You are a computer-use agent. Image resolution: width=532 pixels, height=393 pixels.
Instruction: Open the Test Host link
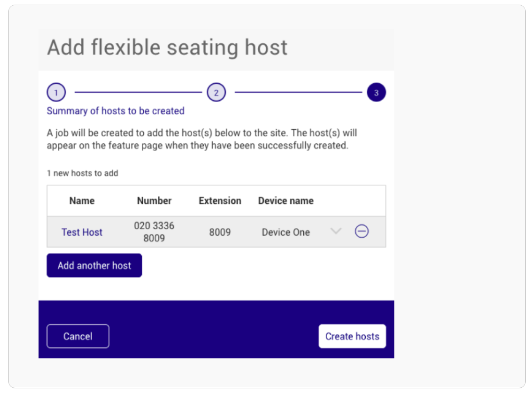(x=82, y=232)
